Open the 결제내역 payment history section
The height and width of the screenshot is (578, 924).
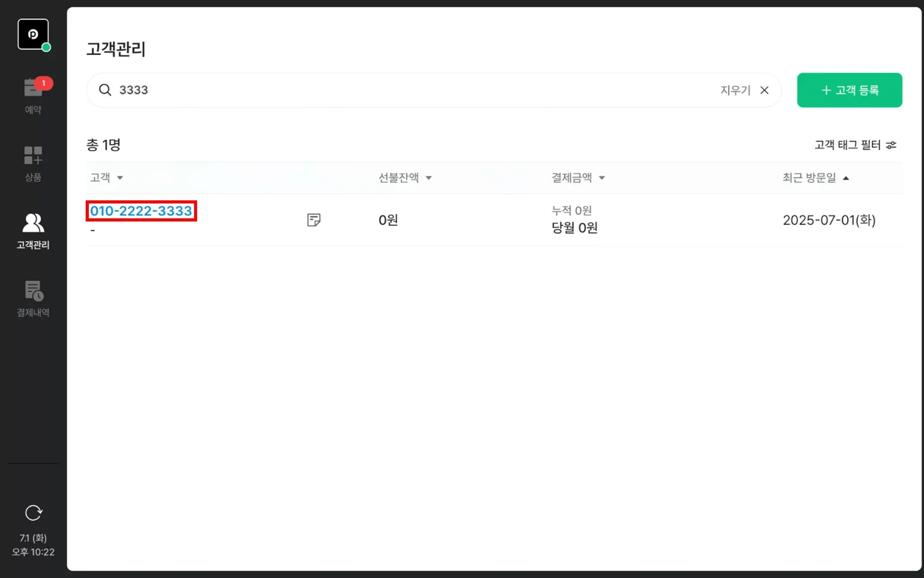[33, 299]
